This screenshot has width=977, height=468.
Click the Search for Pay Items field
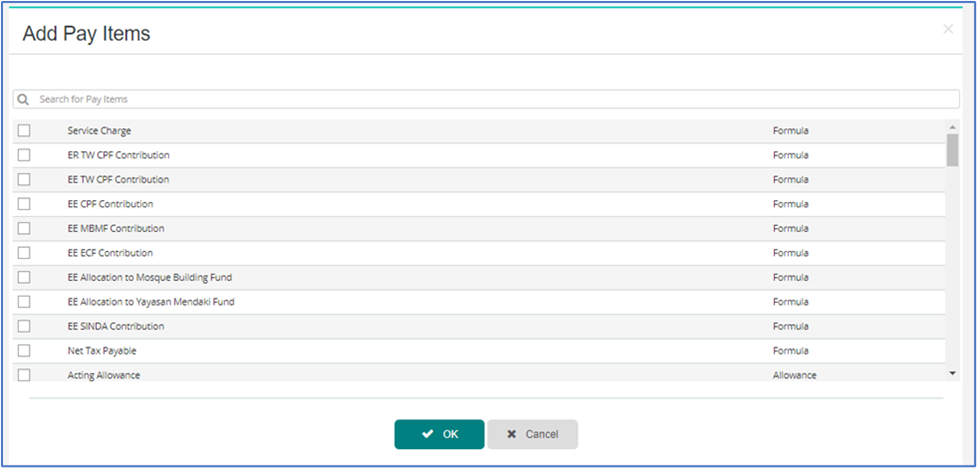[490, 100]
